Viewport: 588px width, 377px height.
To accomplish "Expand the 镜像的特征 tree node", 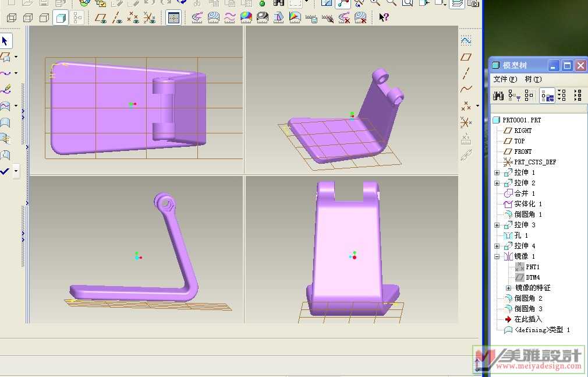I will coord(508,288).
